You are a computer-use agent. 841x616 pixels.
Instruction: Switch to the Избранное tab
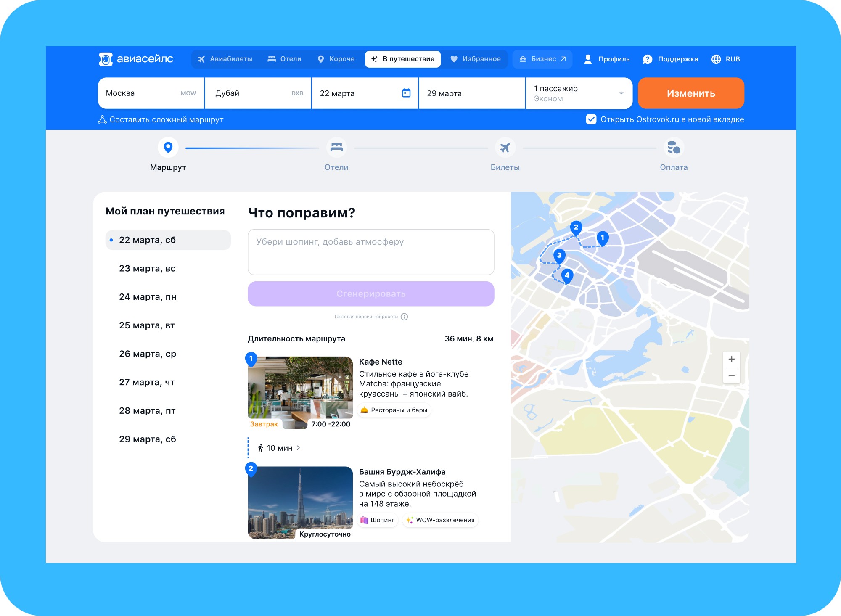[476, 59]
